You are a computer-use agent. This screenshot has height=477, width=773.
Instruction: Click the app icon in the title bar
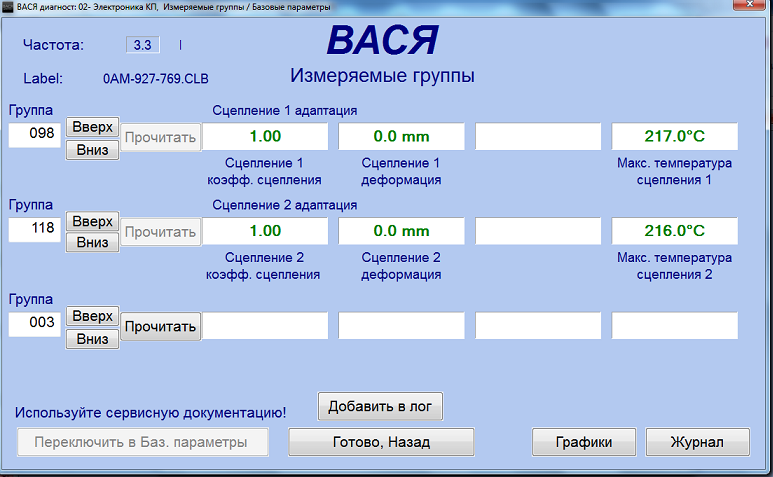(x=7, y=7)
